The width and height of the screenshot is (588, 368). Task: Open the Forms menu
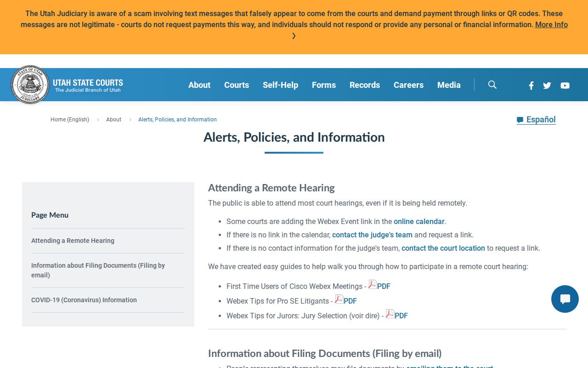coord(324,85)
